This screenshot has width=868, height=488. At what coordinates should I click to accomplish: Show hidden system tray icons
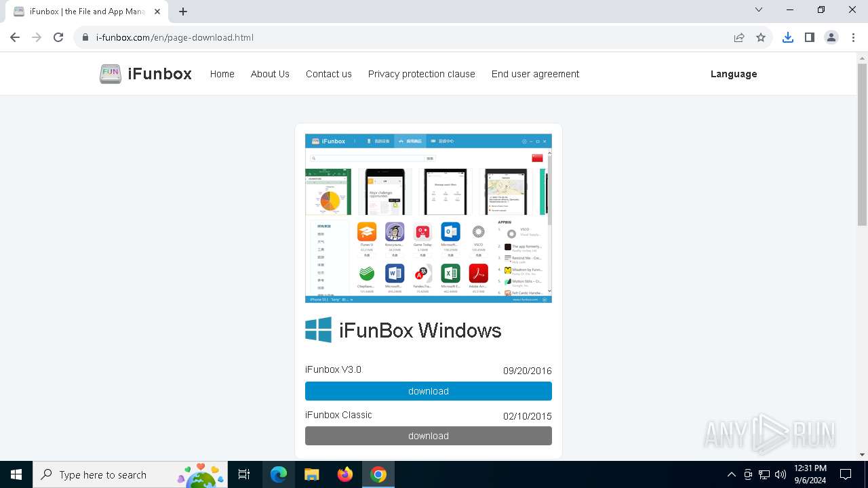point(731,474)
